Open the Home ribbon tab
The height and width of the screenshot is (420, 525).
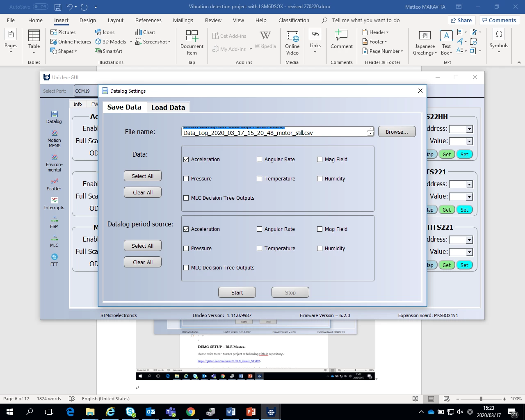click(35, 20)
